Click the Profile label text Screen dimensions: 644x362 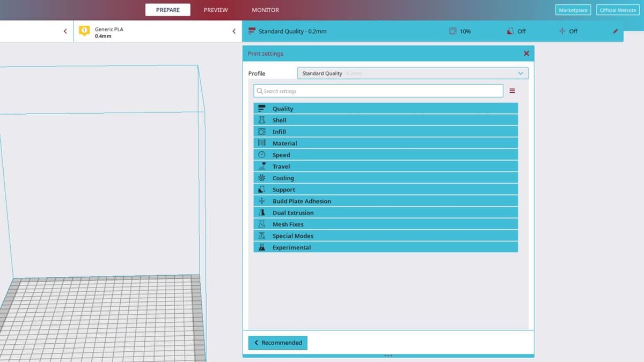click(x=257, y=73)
